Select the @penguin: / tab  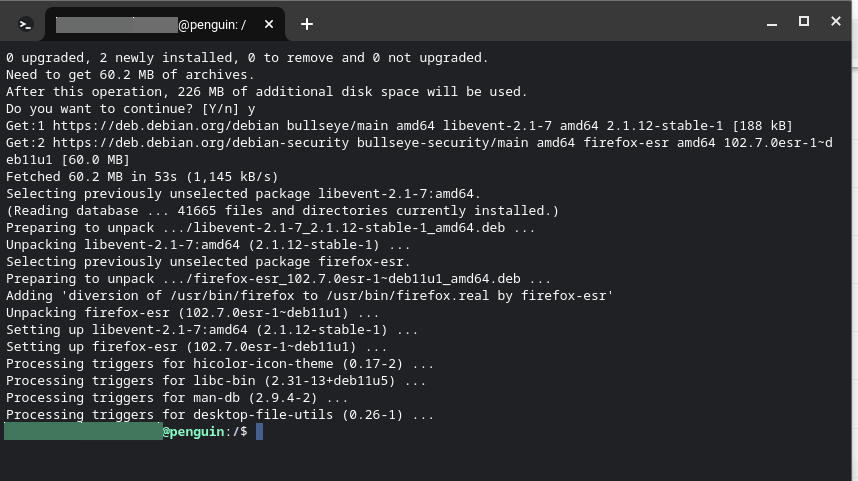[x=165, y=25]
